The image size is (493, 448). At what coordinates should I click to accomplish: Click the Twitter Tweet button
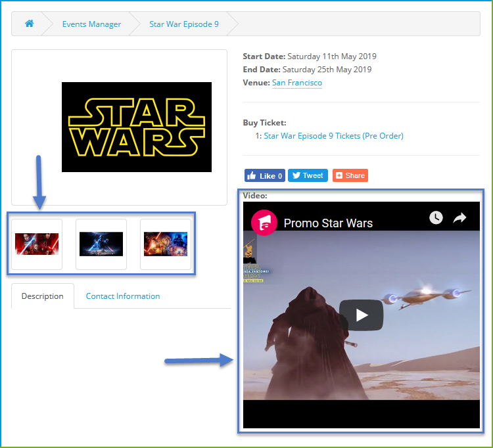pos(308,175)
